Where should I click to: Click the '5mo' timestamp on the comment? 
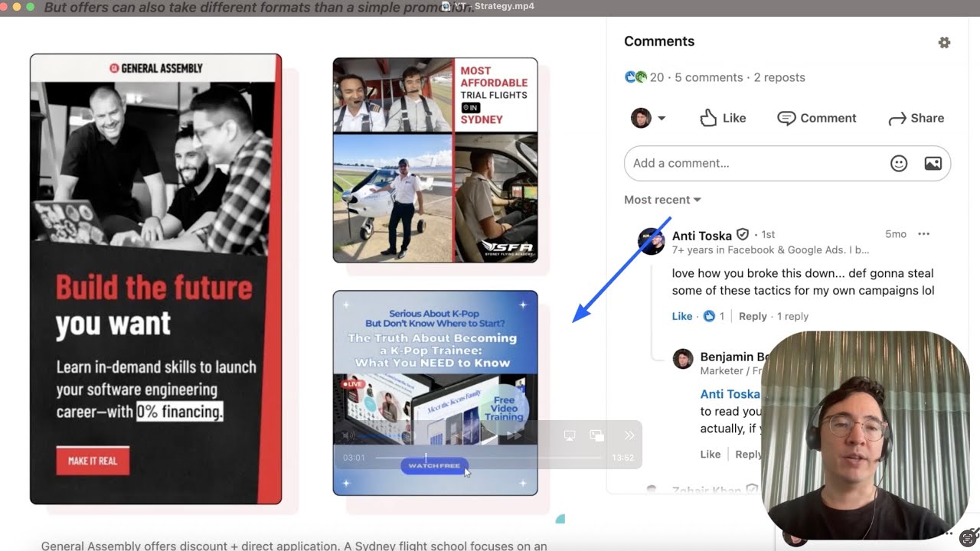click(896, 234)
